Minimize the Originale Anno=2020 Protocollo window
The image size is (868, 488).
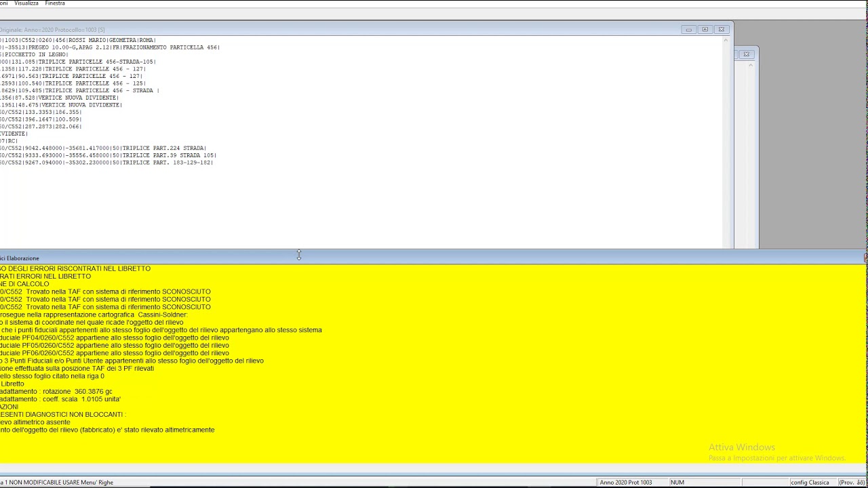(688, 30)
